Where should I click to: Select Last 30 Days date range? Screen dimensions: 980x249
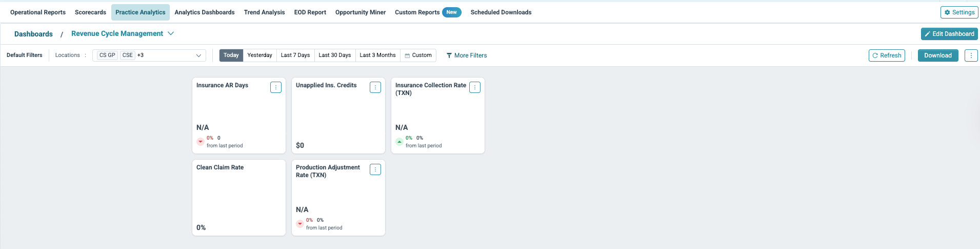[335, 55]
